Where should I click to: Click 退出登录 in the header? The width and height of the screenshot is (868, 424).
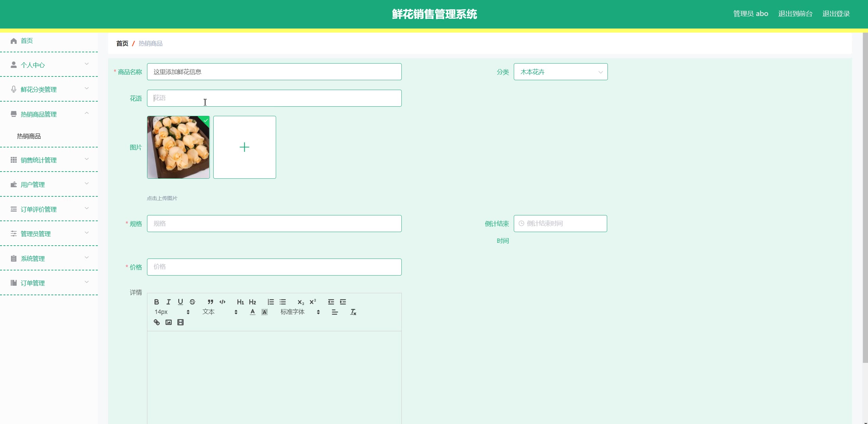click(836, 14)
